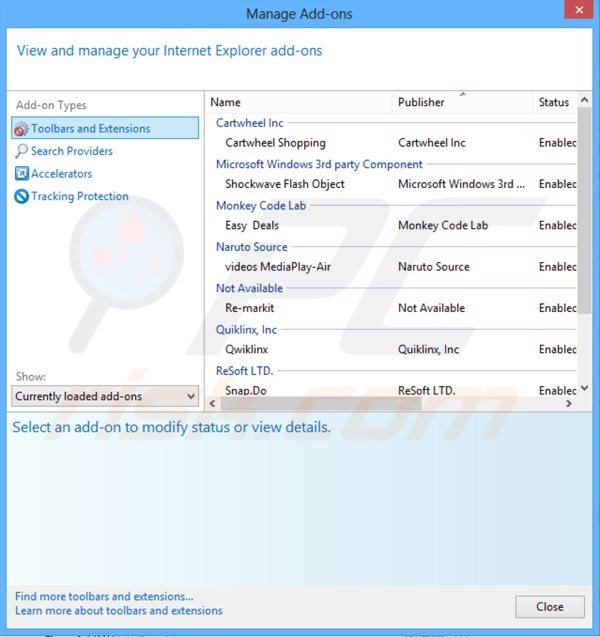The image size is (600, 637).
Task: Click the Close button
Action: (550, 607)
